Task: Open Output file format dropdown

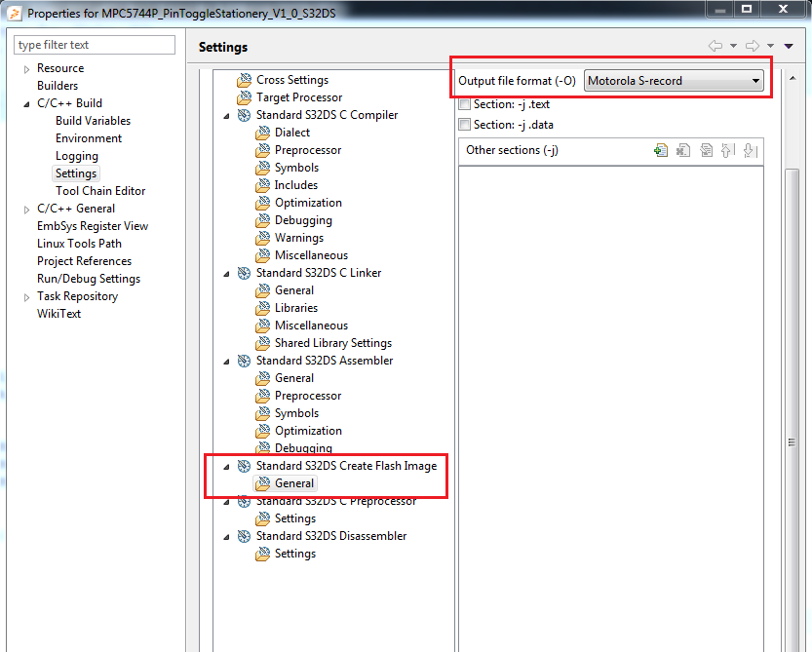Action: [674, 81]
